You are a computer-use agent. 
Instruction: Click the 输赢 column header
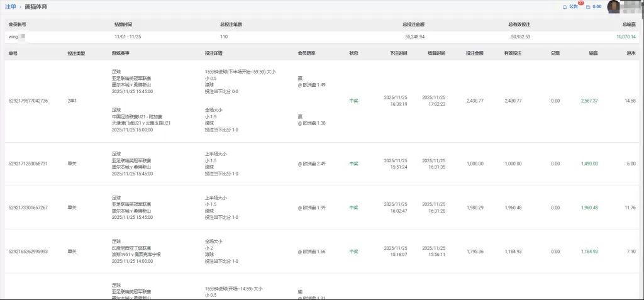point(593,53)
